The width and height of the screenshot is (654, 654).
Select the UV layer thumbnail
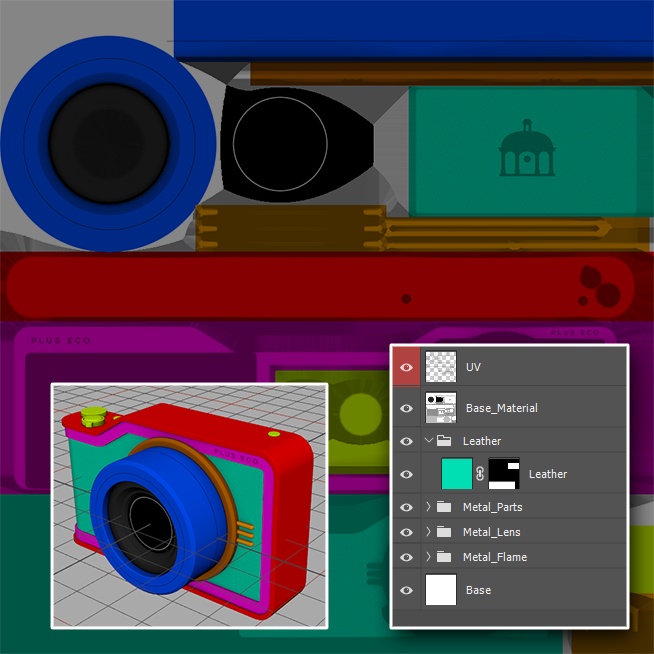[441, 367]
